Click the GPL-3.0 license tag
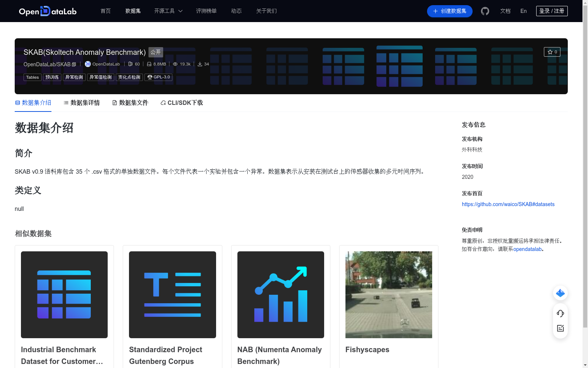 click(158, 77)
